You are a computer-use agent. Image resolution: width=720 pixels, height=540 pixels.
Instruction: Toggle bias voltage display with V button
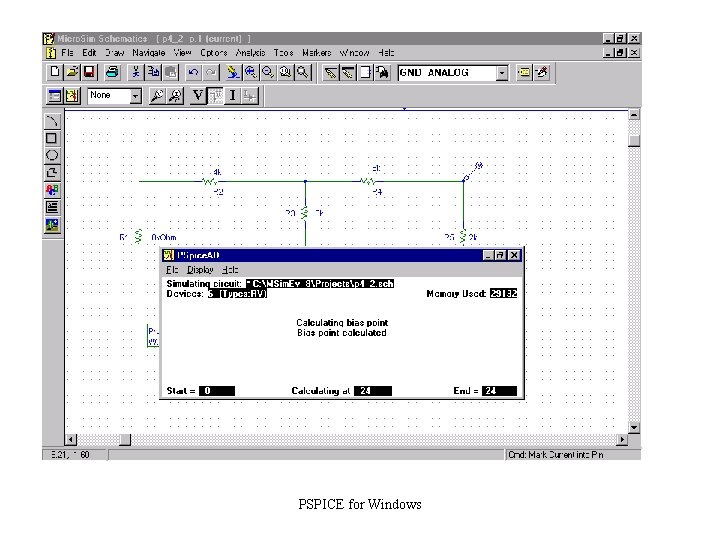click(198, 96)
